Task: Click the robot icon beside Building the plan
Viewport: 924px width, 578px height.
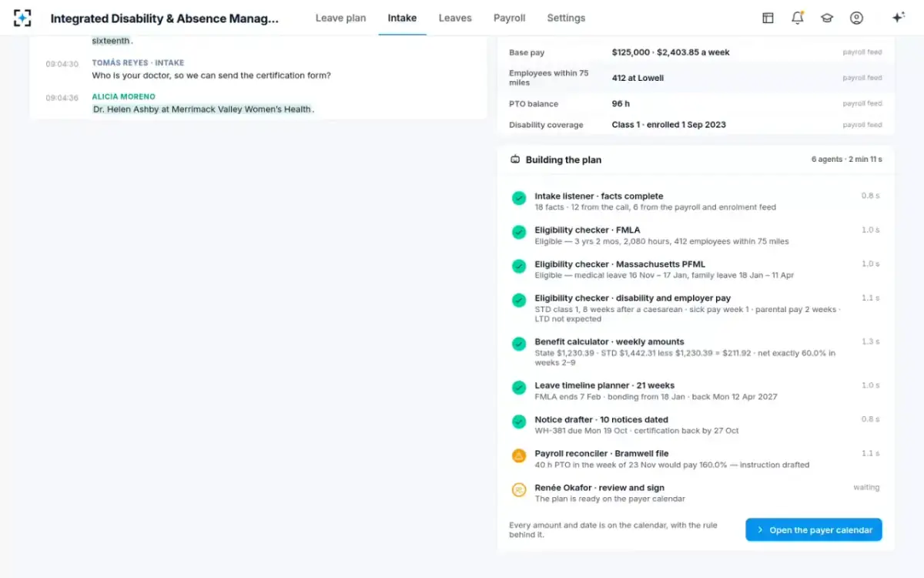Action: coord(515,160)
